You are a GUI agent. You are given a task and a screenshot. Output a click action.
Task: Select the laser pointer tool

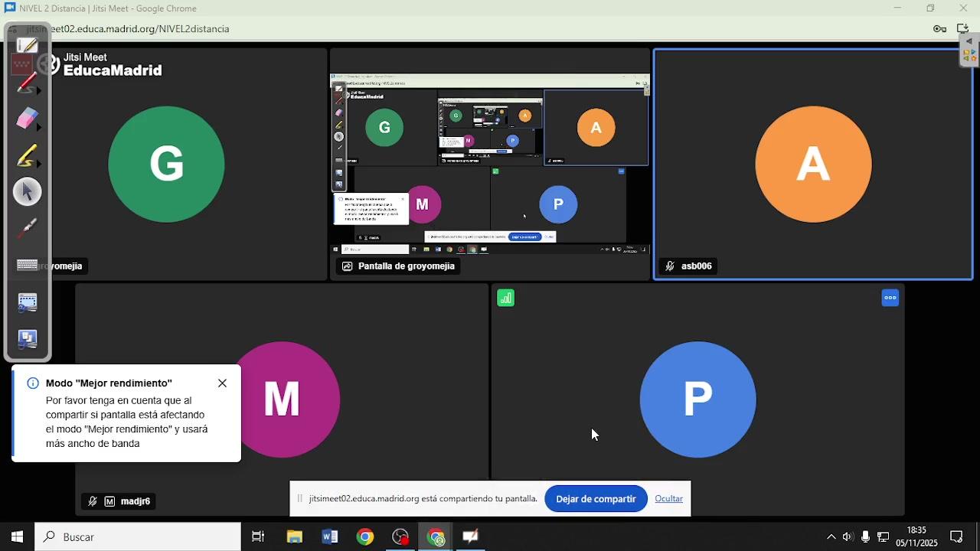[x=27, y=227]
